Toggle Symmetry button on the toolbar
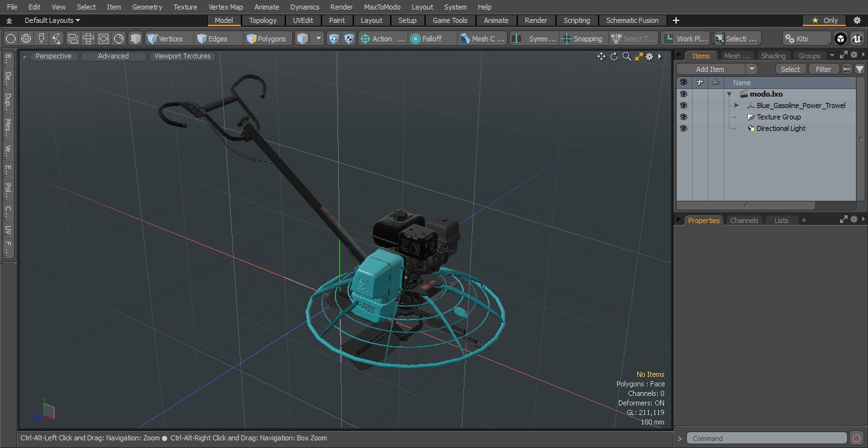Screen dimensions: 868x448 (534, 39)
